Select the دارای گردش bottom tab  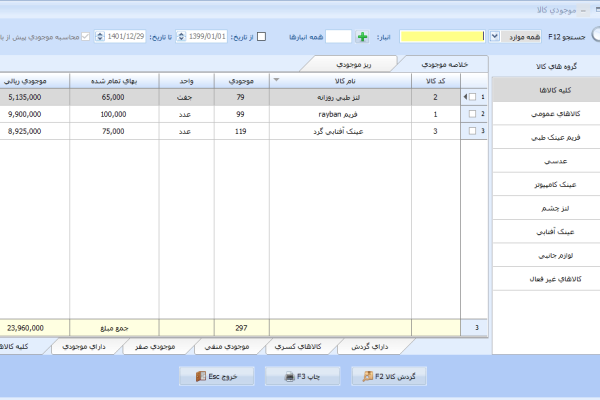pos(370,346)
